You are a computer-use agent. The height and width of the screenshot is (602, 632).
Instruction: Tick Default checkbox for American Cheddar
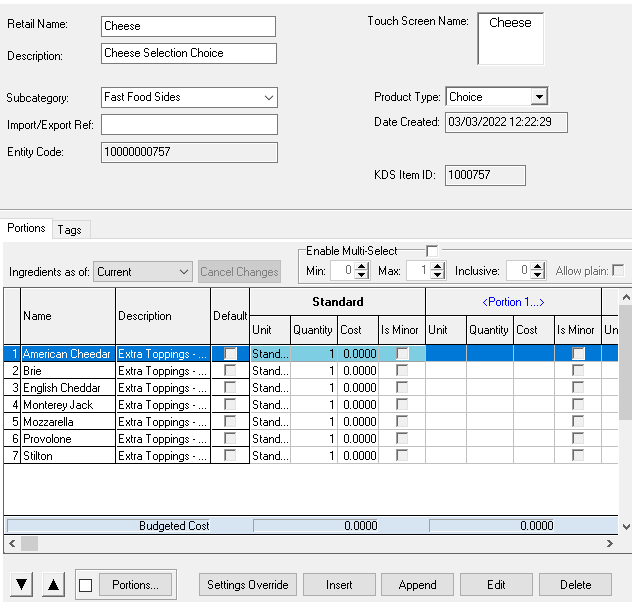pyautogui.click(x=231, y=354)
